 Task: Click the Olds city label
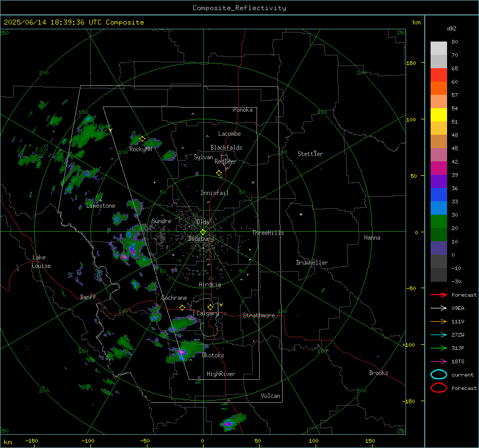tap(203, 222)
